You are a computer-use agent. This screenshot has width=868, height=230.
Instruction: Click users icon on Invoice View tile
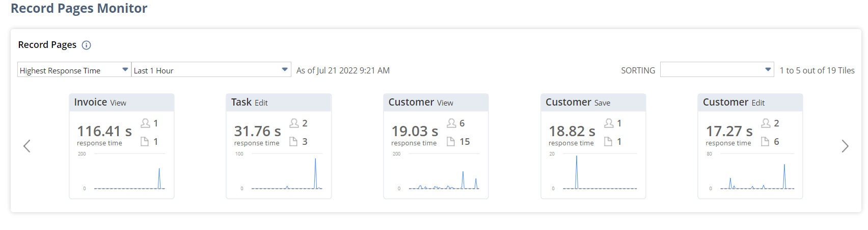(x=145, y=123)
